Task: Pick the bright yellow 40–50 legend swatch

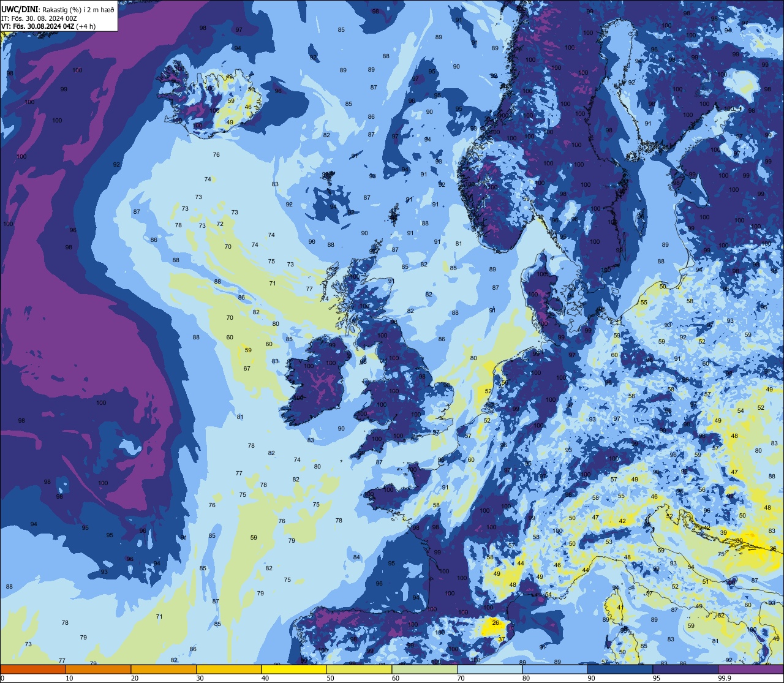Action: click(x=294, y=670)
